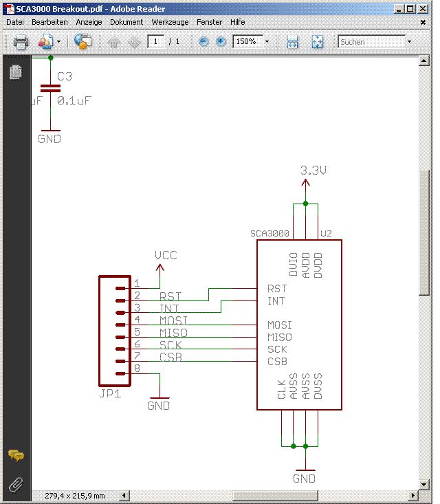
Task: Open the Anzeige menu
Action: 89,22
